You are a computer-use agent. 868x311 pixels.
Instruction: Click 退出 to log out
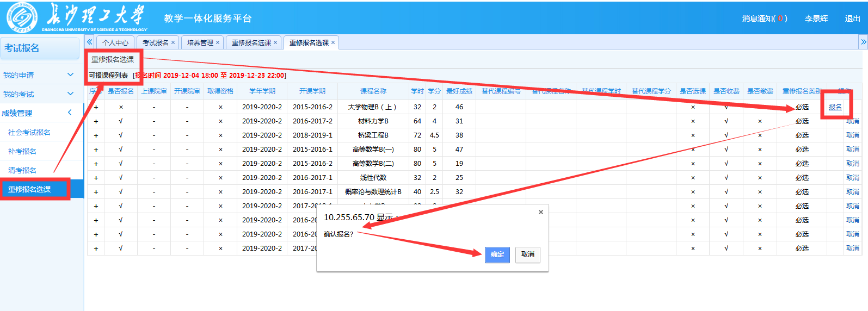852,18
